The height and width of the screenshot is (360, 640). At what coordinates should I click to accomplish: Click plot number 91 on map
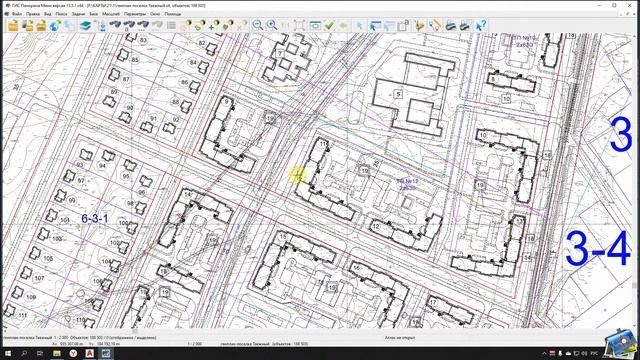coord(153,118)
